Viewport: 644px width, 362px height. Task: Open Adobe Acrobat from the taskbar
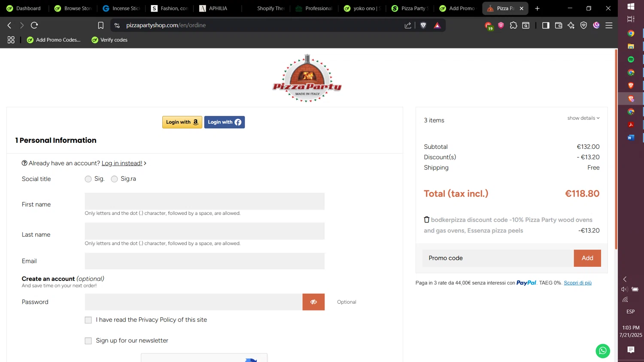click(631, 125)
